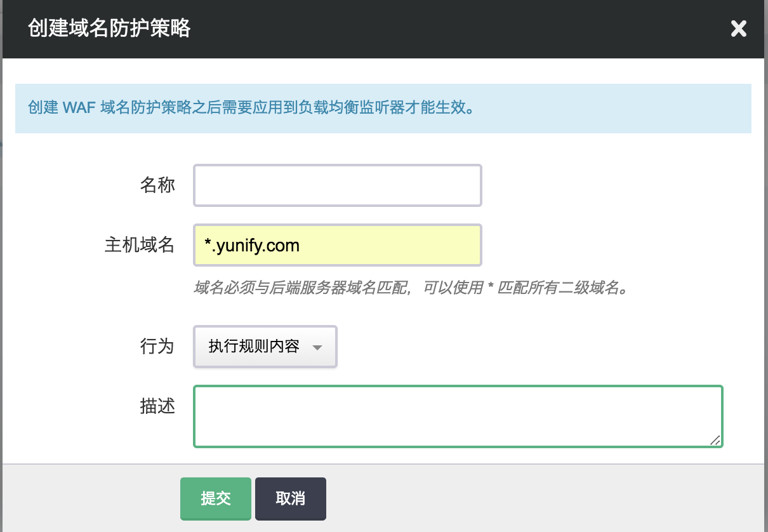Click empty gray footer area right of 取消
The width and height of the screenshot is (768, 532).
pyautogui.click(x=540, y=498)
